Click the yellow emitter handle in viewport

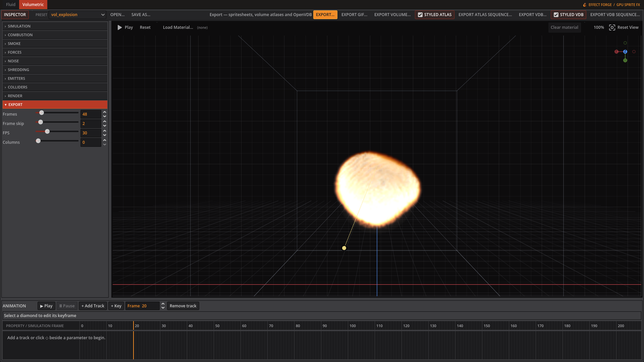click(344, 248)
